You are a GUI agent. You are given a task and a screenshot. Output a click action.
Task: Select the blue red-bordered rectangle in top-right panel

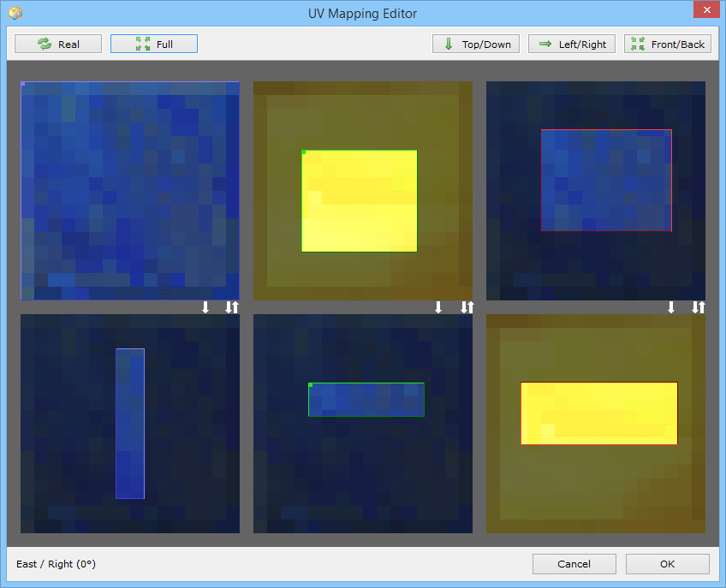pos(606,181)
